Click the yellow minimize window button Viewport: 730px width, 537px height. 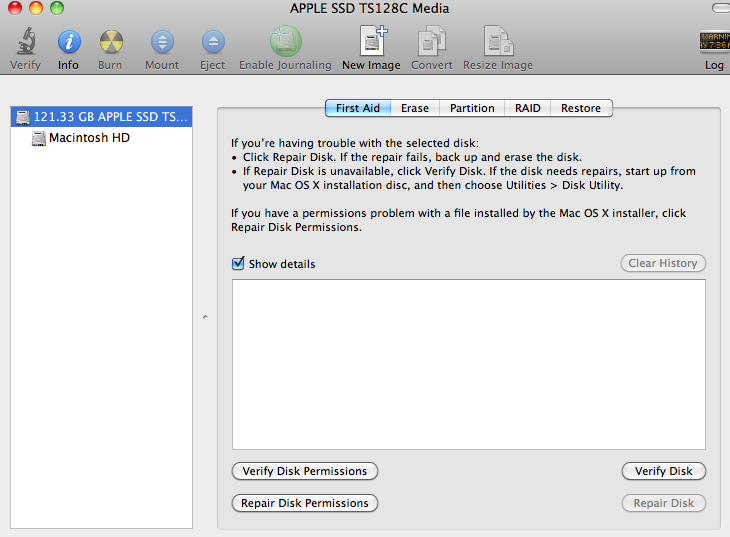(36, 8)
